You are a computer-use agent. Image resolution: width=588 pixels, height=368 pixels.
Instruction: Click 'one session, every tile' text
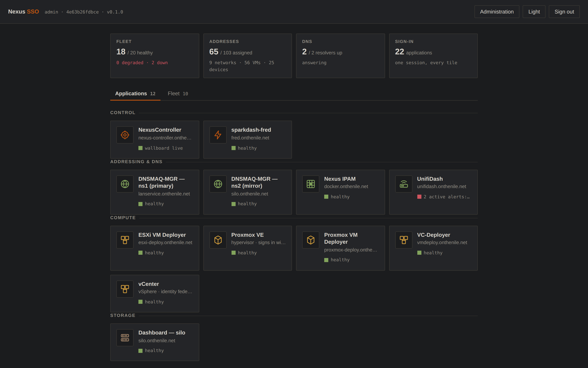(426, 63)
